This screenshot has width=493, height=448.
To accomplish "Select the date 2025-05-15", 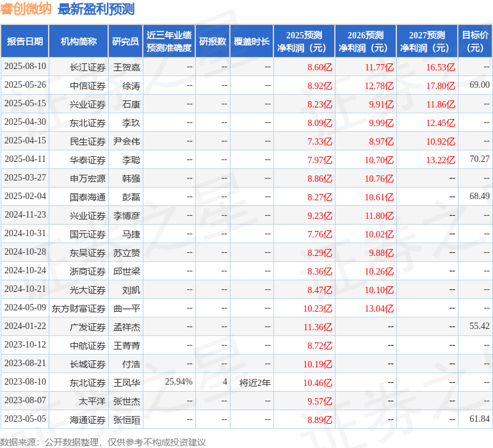I will pos(25,104).
